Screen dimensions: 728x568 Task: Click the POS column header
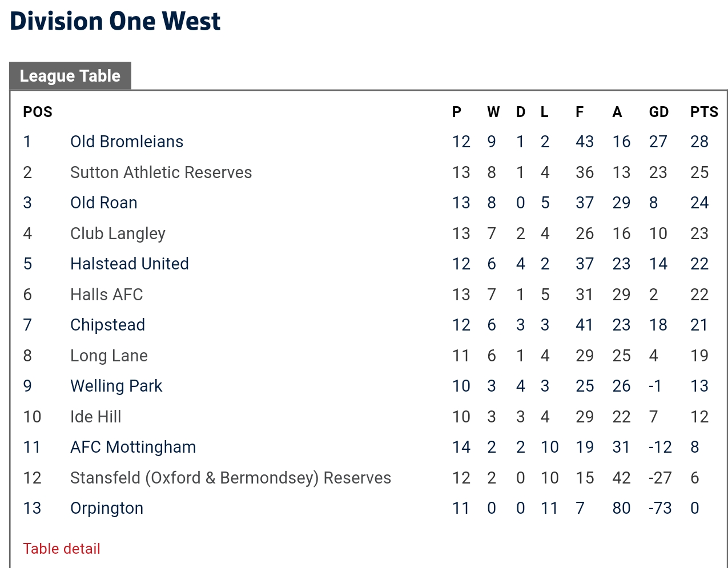(38, 112)
